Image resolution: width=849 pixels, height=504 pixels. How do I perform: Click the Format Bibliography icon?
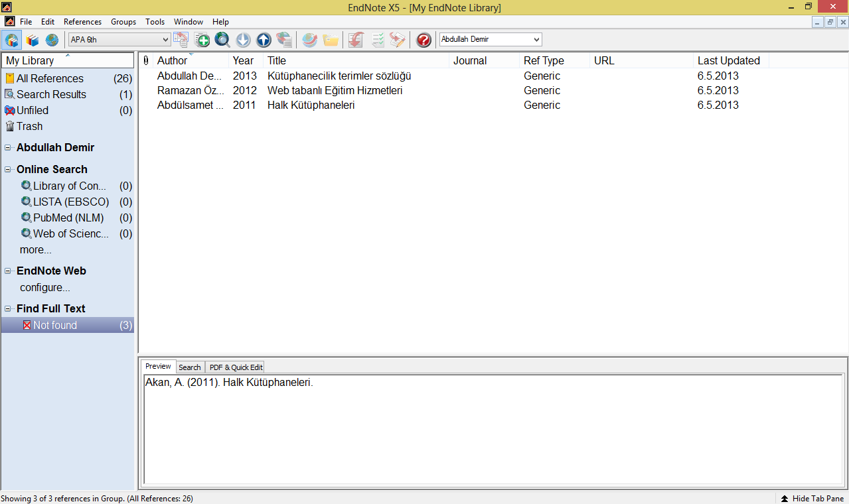(x=378, y=40)
